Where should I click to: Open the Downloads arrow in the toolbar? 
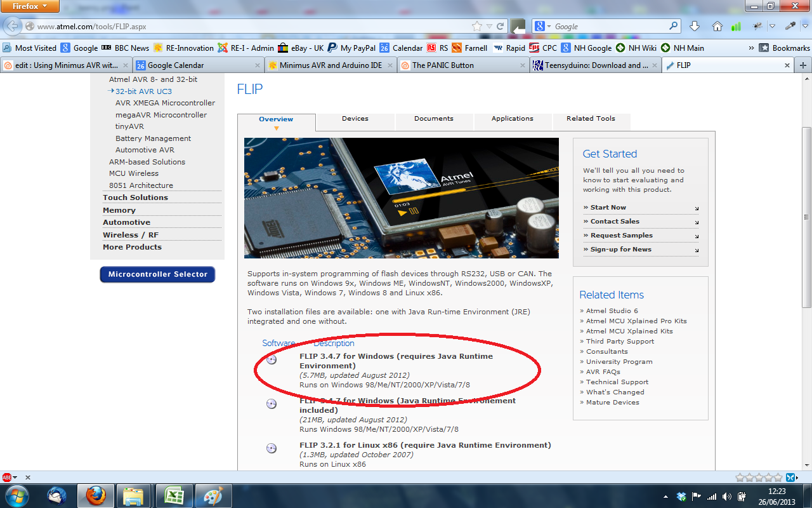tap(695, 27)
